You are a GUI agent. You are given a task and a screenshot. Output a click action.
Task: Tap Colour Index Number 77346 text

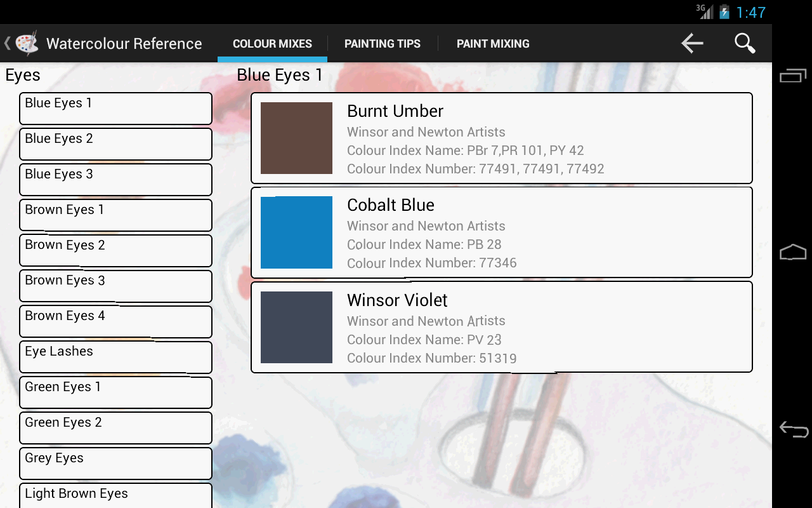point(432,263)
